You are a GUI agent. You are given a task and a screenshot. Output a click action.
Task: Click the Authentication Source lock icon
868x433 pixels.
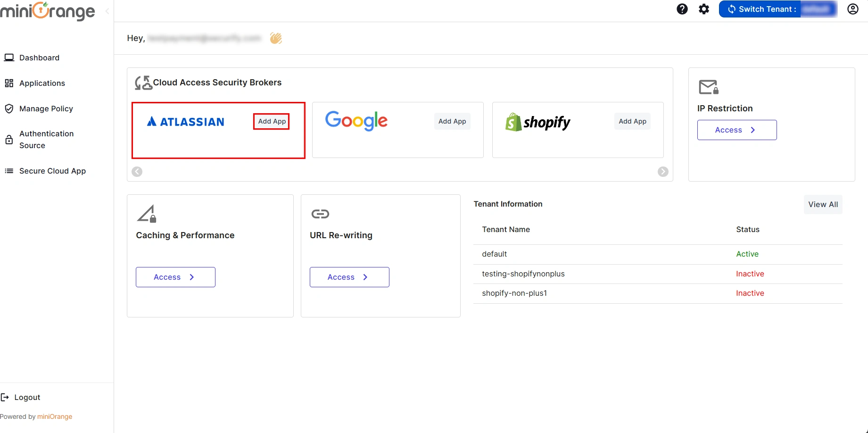[x=9, y=140]
